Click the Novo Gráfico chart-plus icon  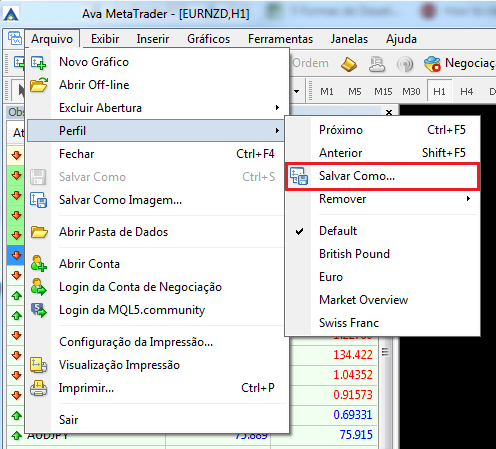38,62
